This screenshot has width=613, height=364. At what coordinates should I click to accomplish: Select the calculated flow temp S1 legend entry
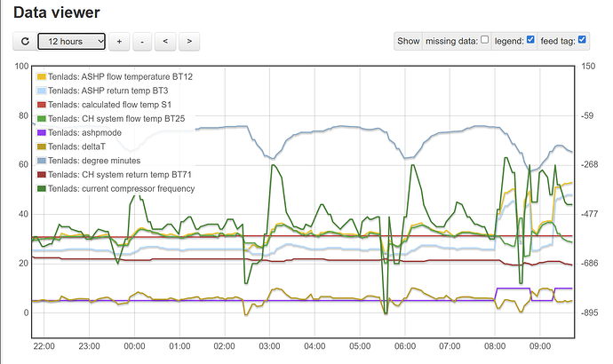(112, 105)
